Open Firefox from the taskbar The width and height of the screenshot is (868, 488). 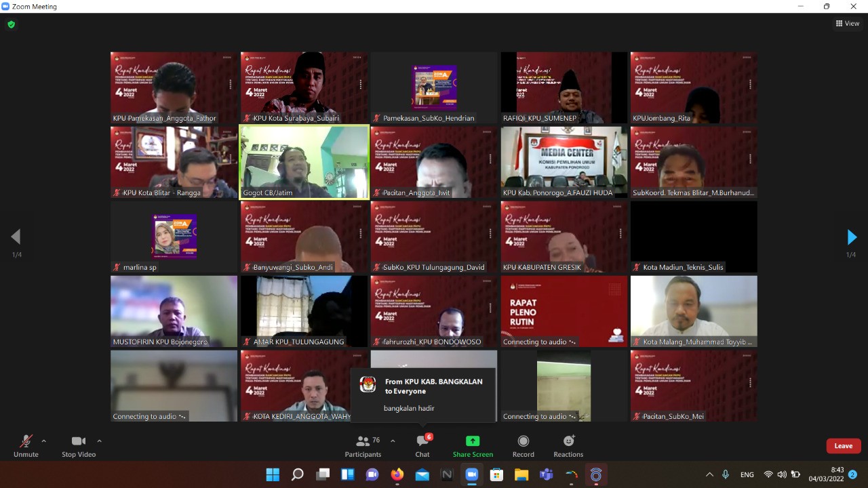[x=397, y=474]
